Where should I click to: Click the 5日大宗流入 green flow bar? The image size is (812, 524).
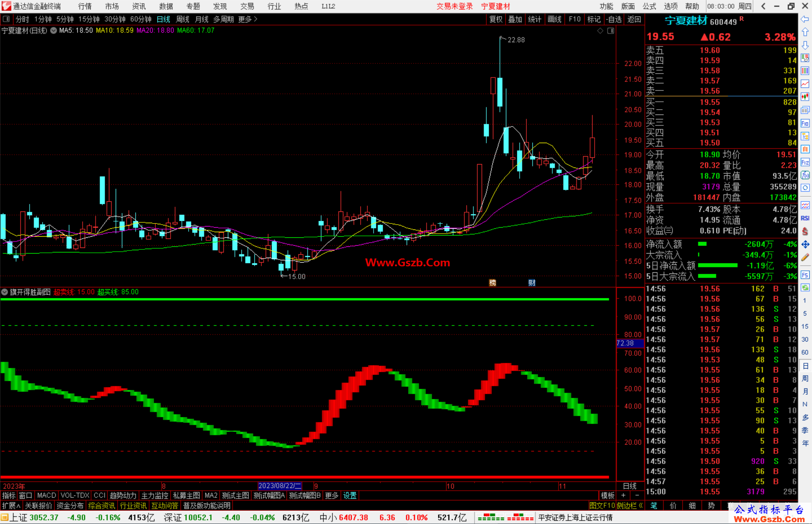[707, 276]
